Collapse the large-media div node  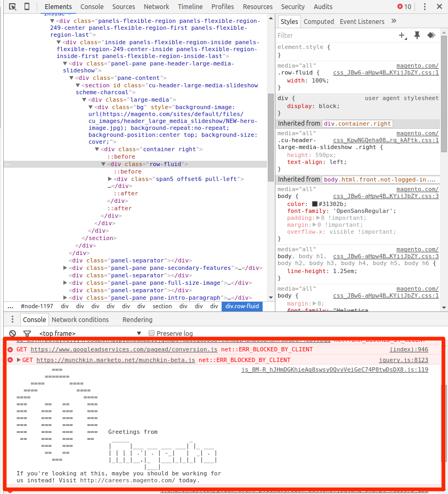pos(84,100)
